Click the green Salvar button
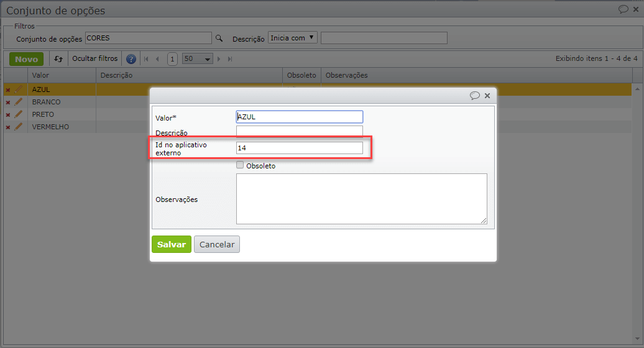 click(172, 244)
